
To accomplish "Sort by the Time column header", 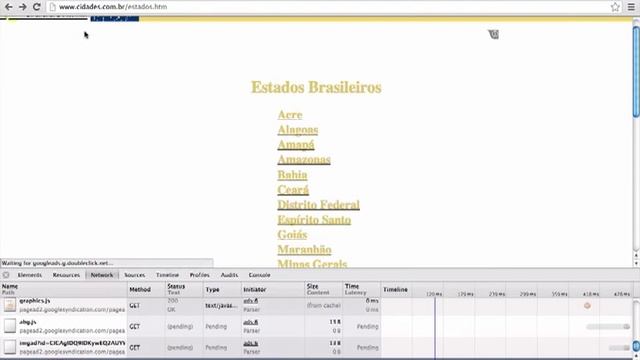I will point(362,289).
